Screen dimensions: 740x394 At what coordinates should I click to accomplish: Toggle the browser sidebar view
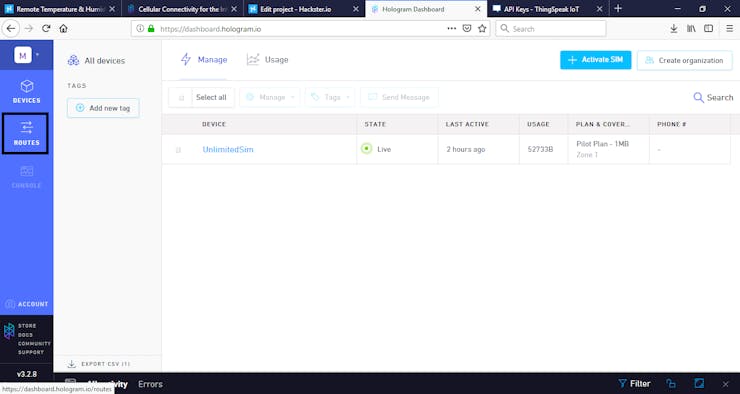coord(708,29)
